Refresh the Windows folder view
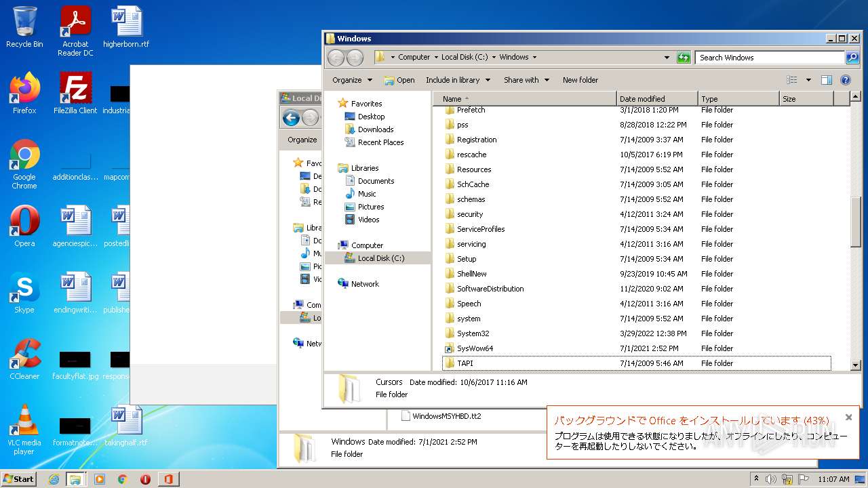Screen dimensions: 868x488 pos(684,58)
